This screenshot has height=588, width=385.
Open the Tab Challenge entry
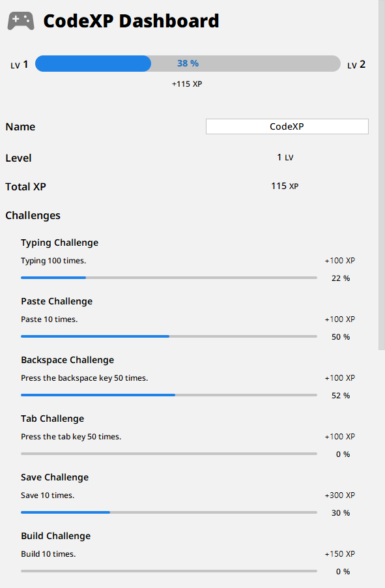[x=52, y=419]
